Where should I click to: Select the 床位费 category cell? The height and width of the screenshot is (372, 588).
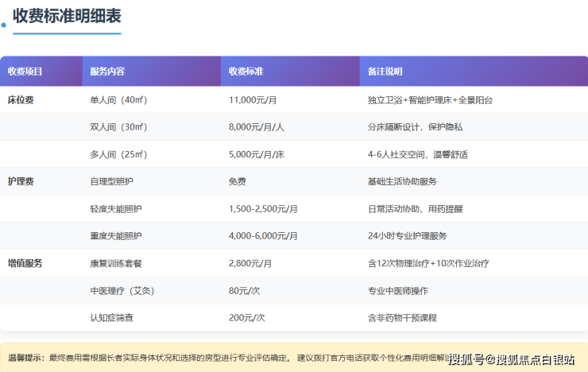(21, 100)
